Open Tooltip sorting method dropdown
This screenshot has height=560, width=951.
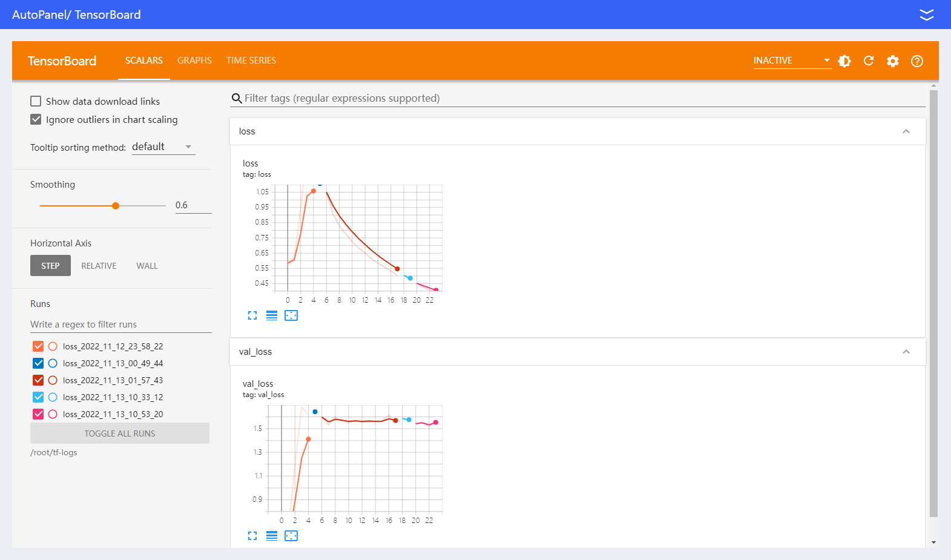point(163,147)
